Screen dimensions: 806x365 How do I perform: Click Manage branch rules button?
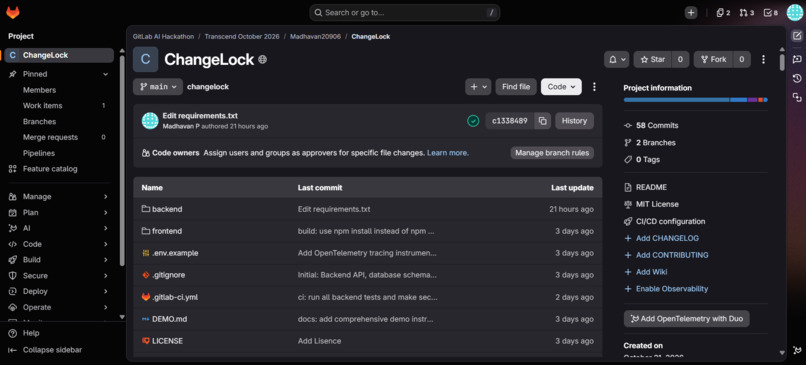pos(552,153)
